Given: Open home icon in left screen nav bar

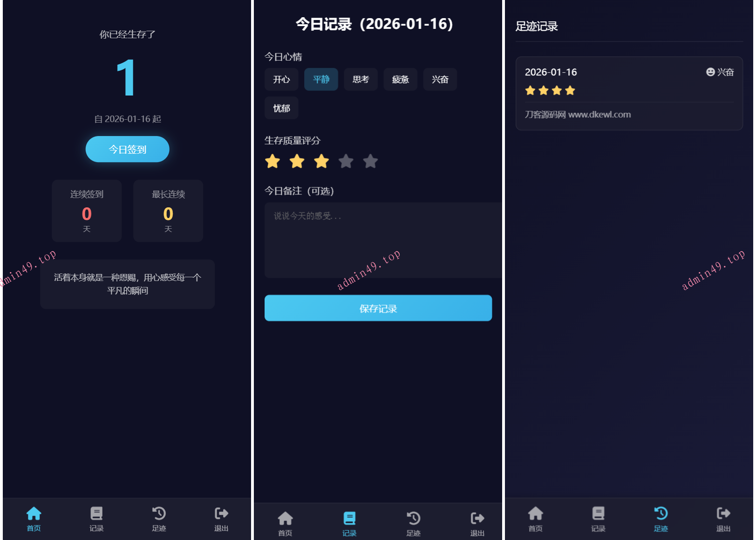Looking at the screenshot, I should 34,513.
